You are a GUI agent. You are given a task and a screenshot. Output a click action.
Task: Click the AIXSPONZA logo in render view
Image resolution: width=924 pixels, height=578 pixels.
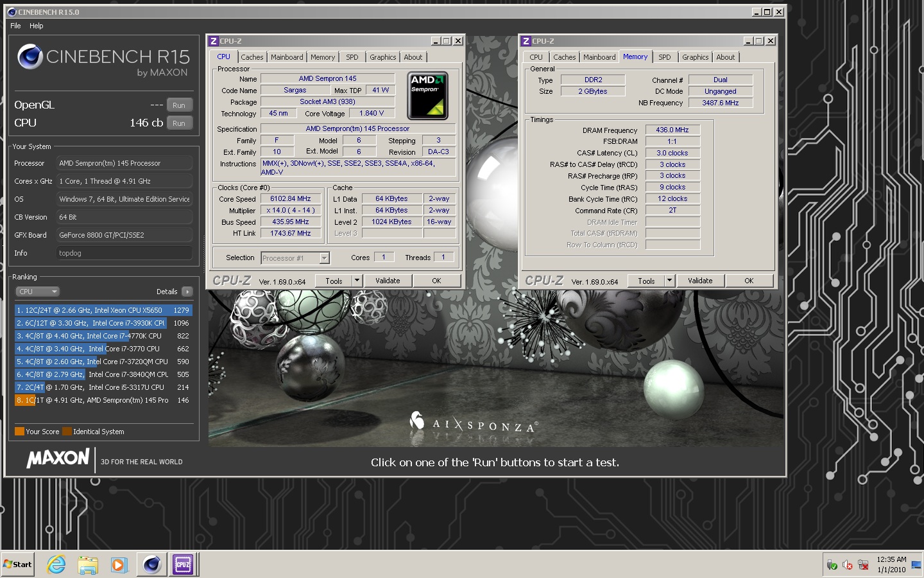coord(474,422)
